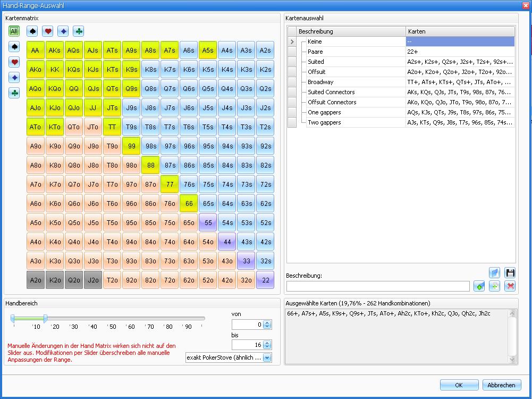Close the Hand-Range-Auswahl window
This screenshot has width=532, height=399.
click(x=526, y=5)
